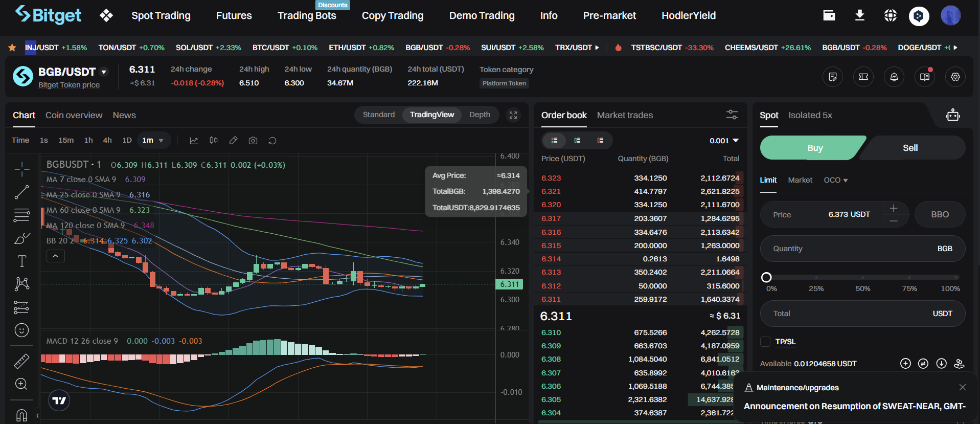Open Spot Trading menu

(x=161, y=15)
